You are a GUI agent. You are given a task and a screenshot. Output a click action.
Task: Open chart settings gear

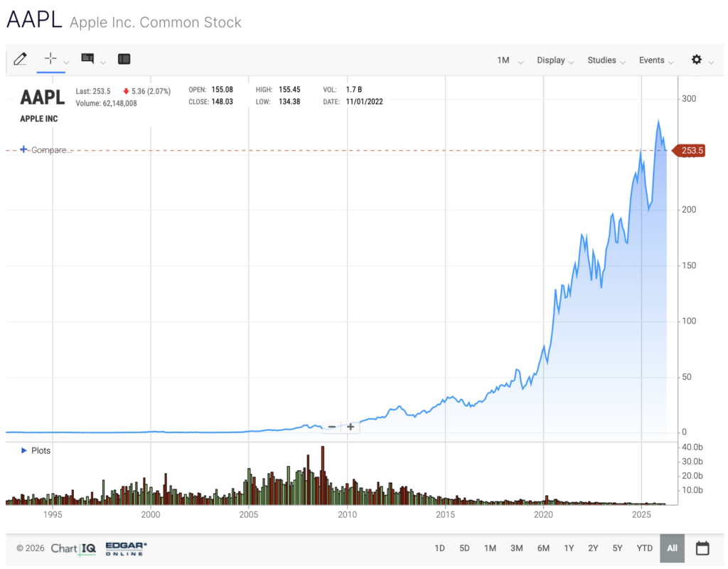[x=697, y=60]
